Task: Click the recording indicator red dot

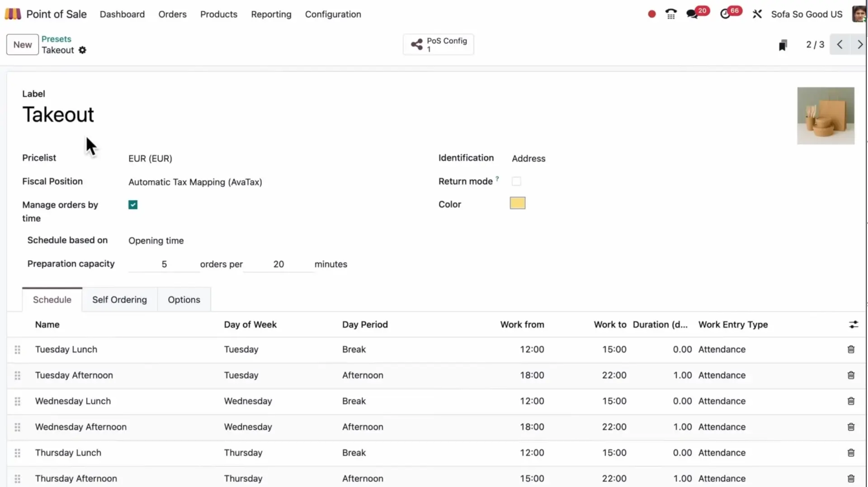Action: click(x=651, y=14)
